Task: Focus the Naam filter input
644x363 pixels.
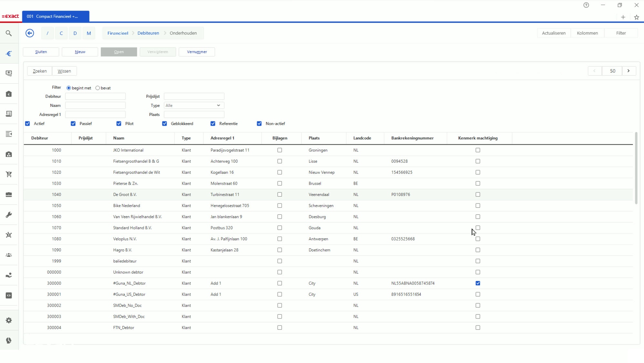Action: coord(95,105)
